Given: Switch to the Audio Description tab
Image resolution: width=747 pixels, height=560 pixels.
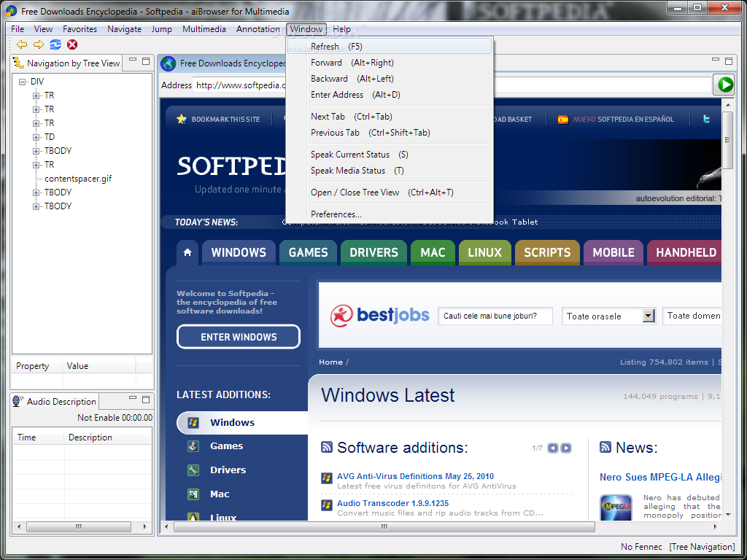Looking at the screenshot, I should [55, 402].
